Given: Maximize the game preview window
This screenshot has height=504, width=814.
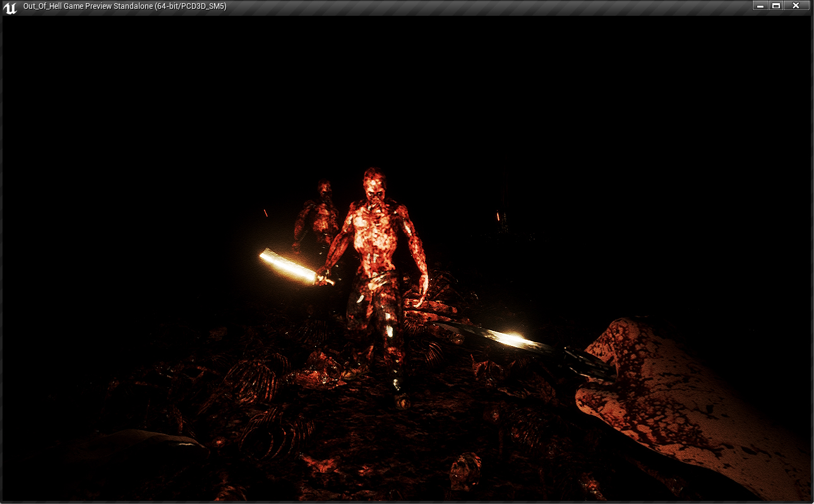Looking at the screenshot, I should point(777,6).
